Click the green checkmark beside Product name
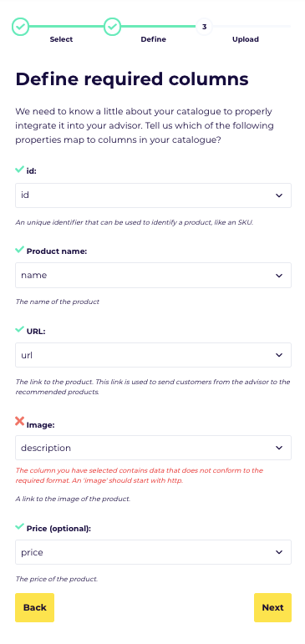The image size is (305, 644). click(x=19, y=250)
